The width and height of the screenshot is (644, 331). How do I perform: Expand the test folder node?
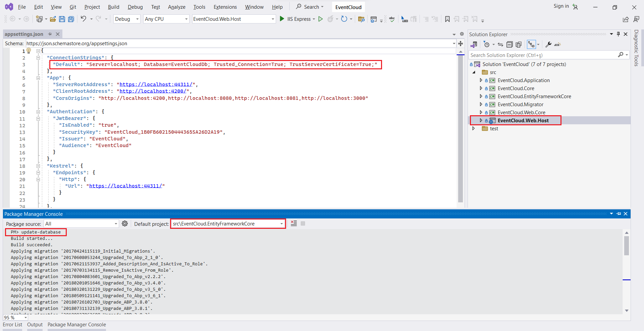click(474, 129)
